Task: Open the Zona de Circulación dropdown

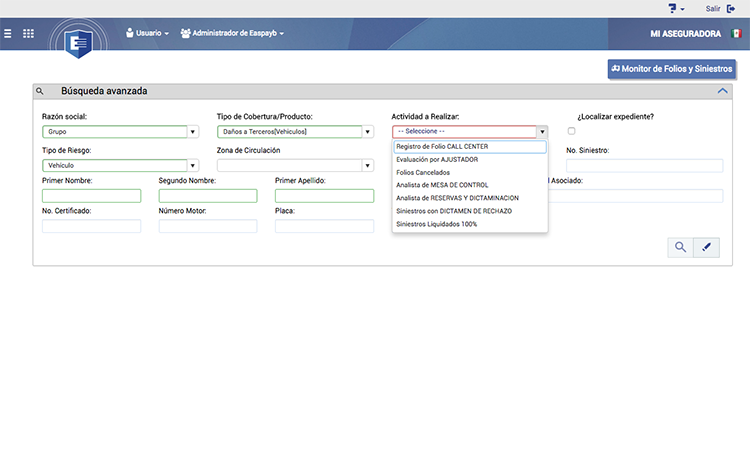Action: (x=368, y=165)
